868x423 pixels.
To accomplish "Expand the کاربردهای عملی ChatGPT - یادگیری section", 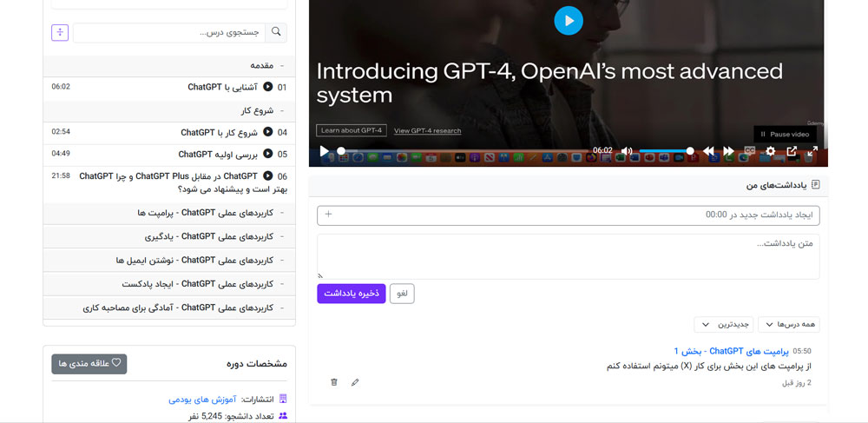I will coord(169,236).
